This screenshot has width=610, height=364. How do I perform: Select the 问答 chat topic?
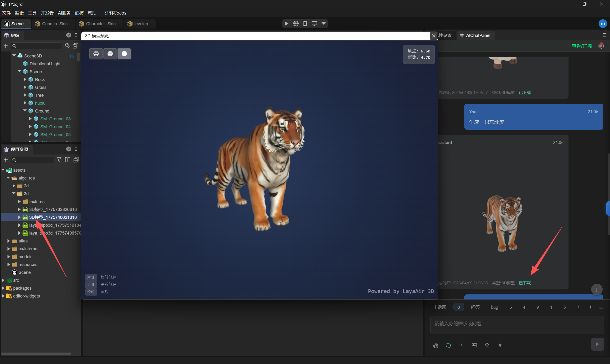[x=475, y=307]
